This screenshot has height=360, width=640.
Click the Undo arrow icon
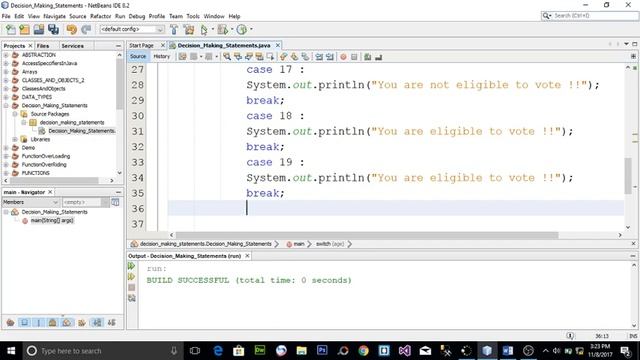tap(71, 29)
